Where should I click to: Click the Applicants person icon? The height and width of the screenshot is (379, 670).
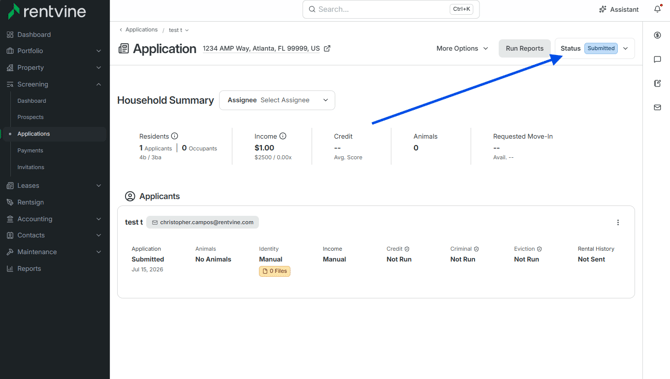tap(130, 196)
